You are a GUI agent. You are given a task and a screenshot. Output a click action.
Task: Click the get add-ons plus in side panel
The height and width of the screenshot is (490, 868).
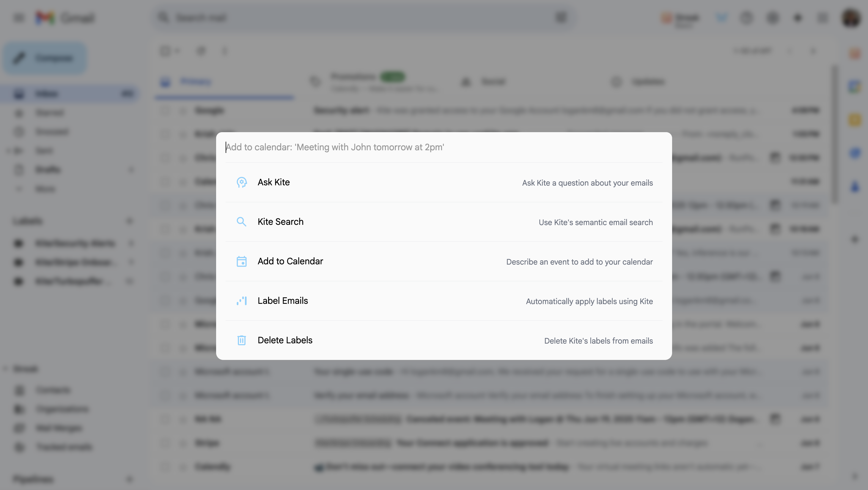855,239
